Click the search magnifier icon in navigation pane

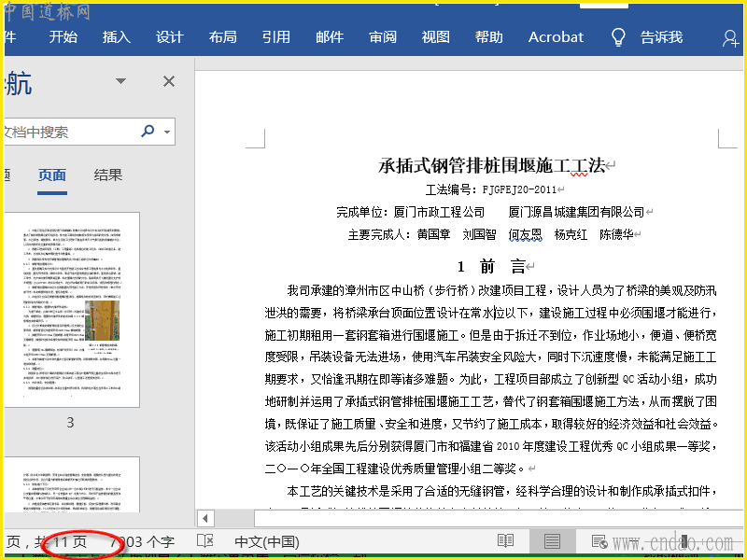click(x=148, y=132)
